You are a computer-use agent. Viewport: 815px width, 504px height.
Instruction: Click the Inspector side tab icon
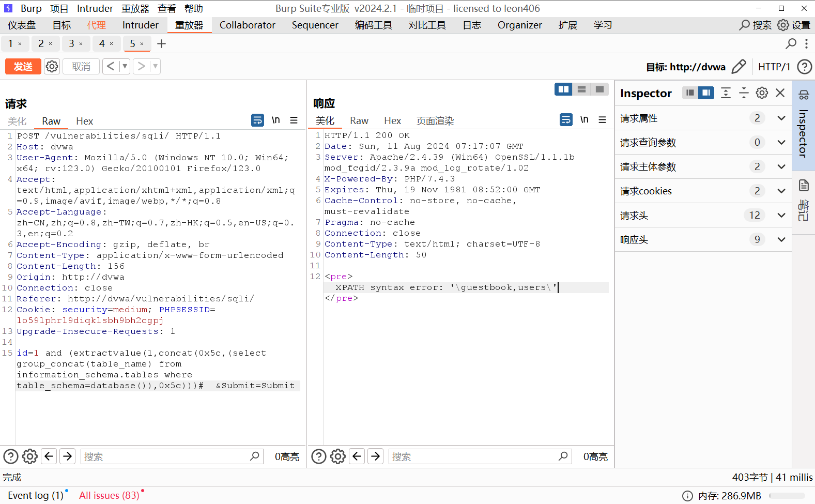(804, 95)
